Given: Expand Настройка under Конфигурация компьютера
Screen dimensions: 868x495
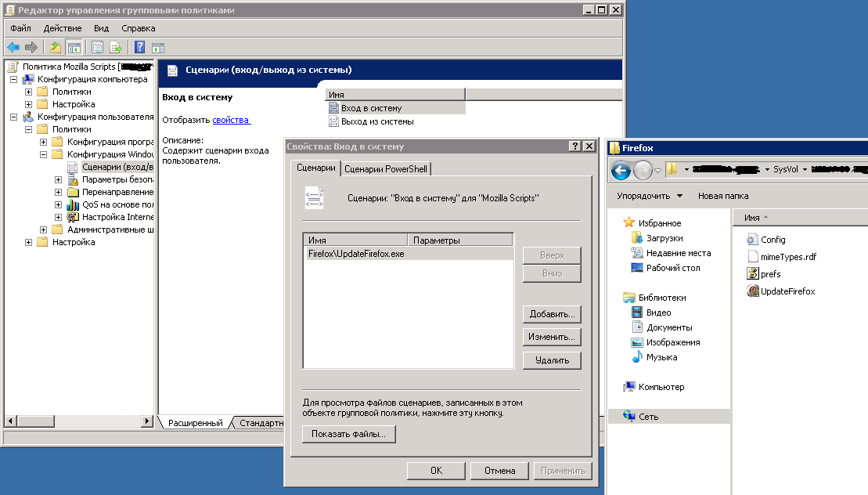Looking at the screenshot, I should click(x=29, y=104).
